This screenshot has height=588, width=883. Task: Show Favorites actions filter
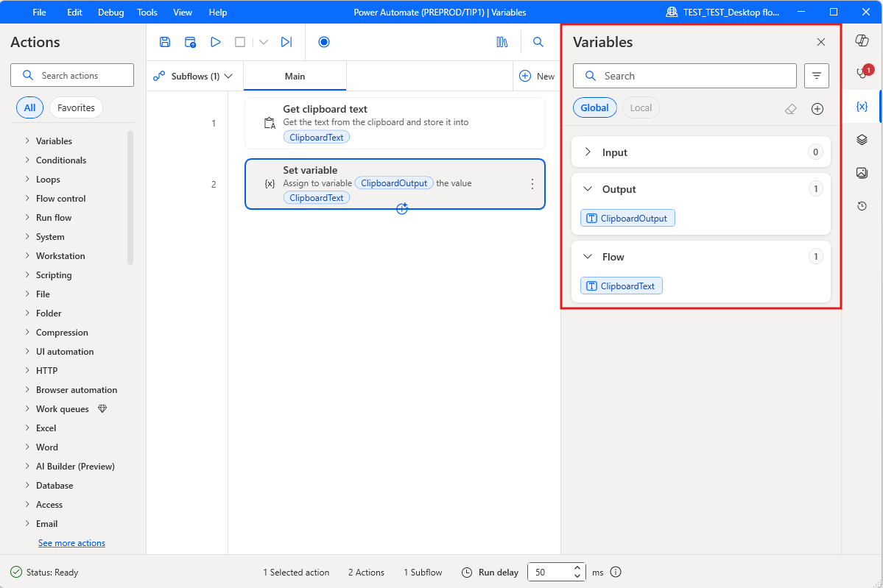pyautogui.click(x=76, y=107)
